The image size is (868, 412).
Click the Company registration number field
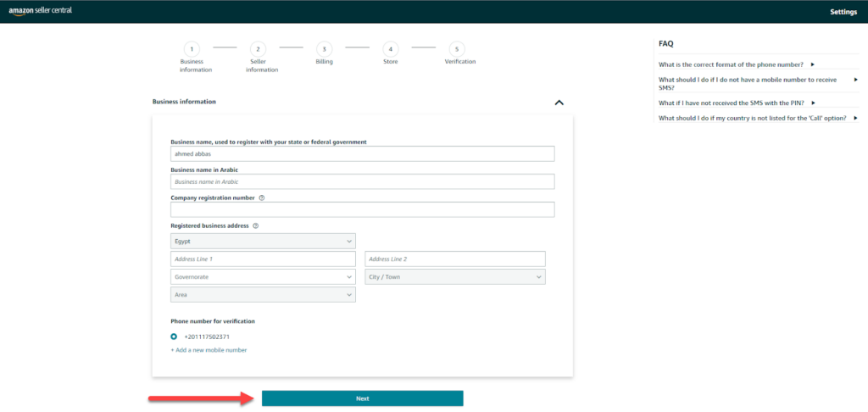coord(363,210)
